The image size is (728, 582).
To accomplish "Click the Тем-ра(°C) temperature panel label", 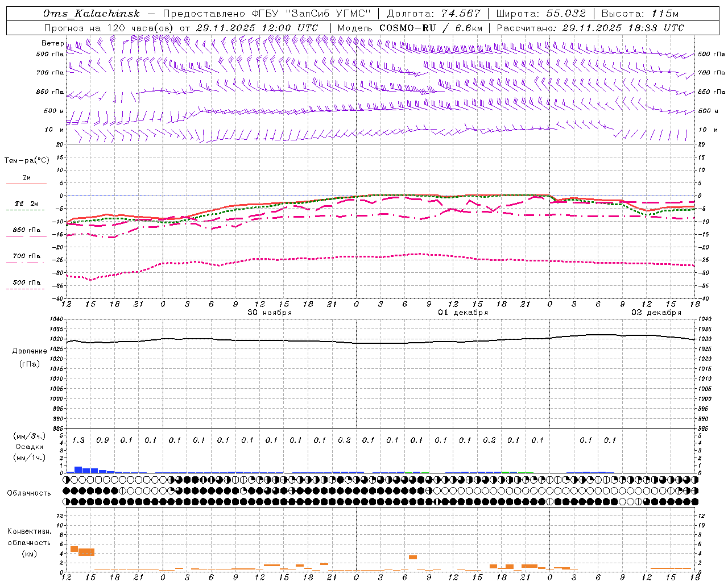I will point(27,161).
